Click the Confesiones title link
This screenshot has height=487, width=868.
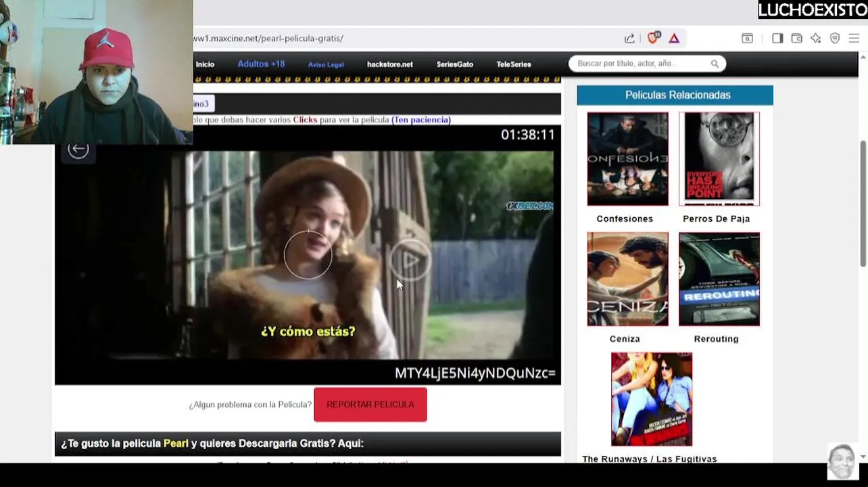coord(625,218)
